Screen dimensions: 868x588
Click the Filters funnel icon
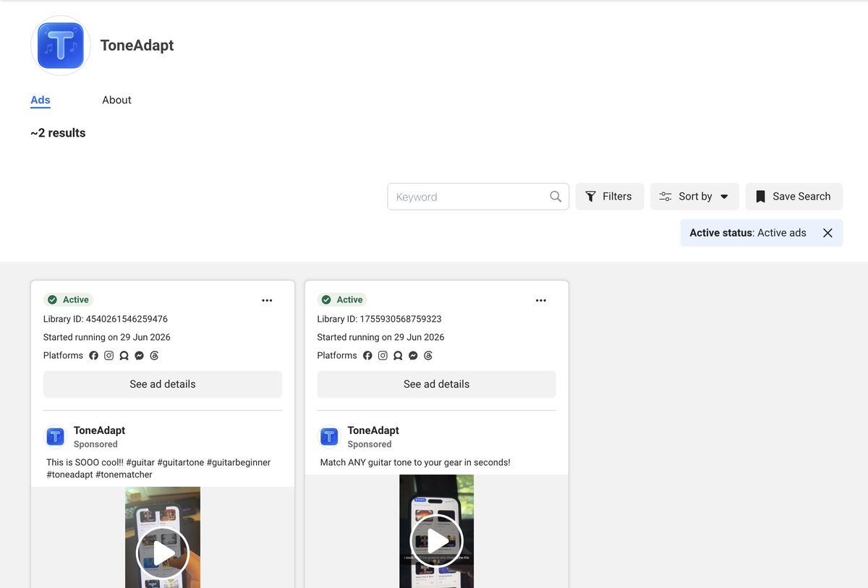pos(591,197)
